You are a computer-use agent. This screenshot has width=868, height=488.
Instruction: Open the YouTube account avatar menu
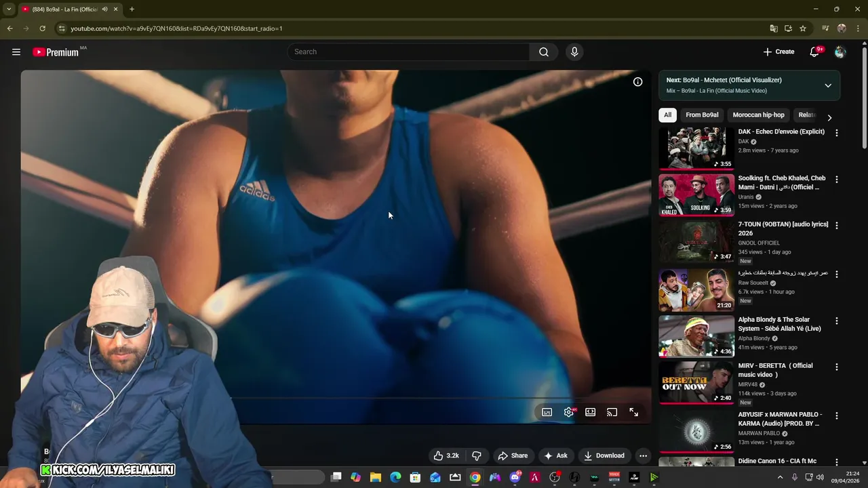(x=840, y=52)
